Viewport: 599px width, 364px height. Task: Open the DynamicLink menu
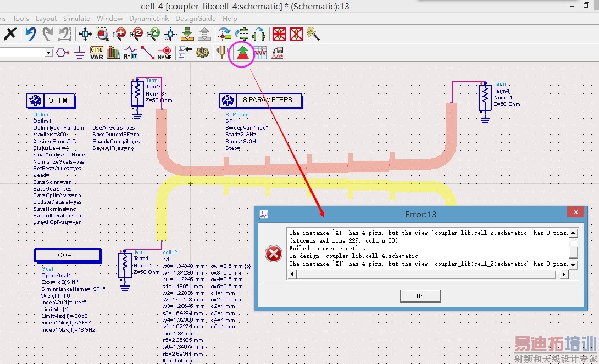[x=148, y=18]
